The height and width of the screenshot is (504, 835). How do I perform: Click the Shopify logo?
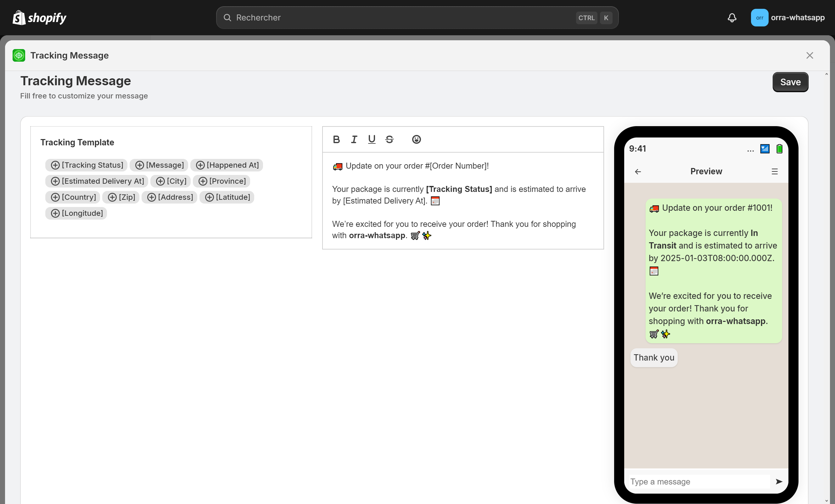39,18
